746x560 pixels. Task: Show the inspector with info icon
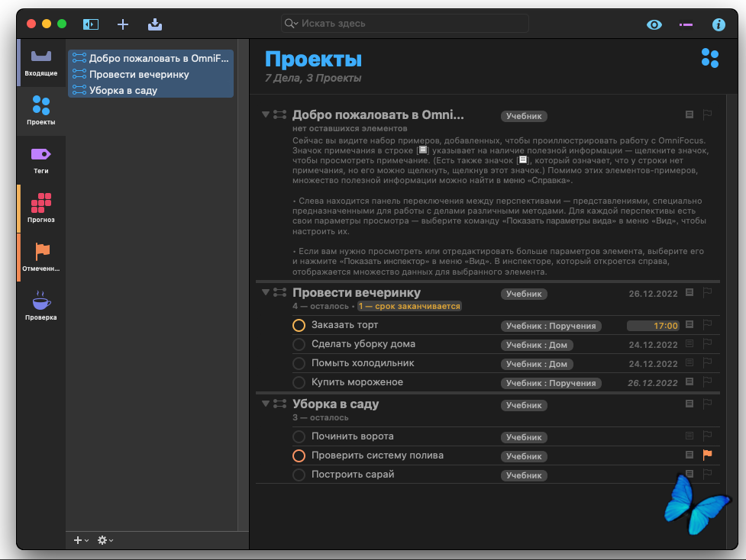[719, 24]
